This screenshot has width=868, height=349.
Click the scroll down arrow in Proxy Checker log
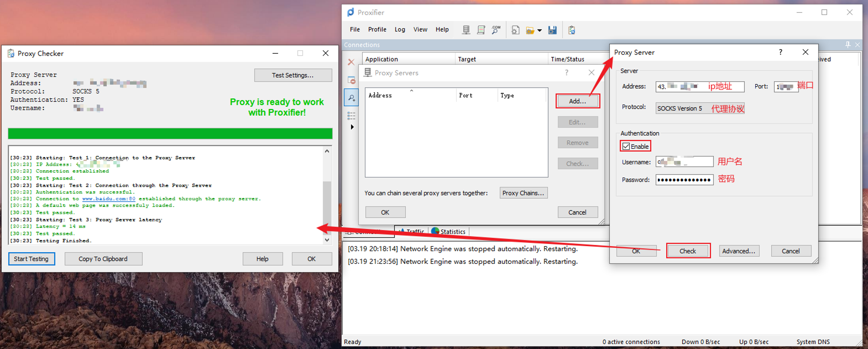click(327, 240)
